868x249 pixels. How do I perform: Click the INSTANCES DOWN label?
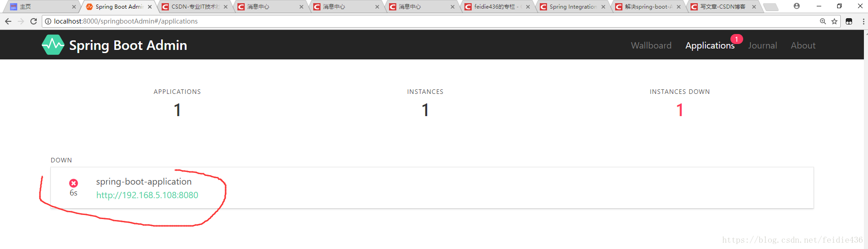click(x=680, y=92)
